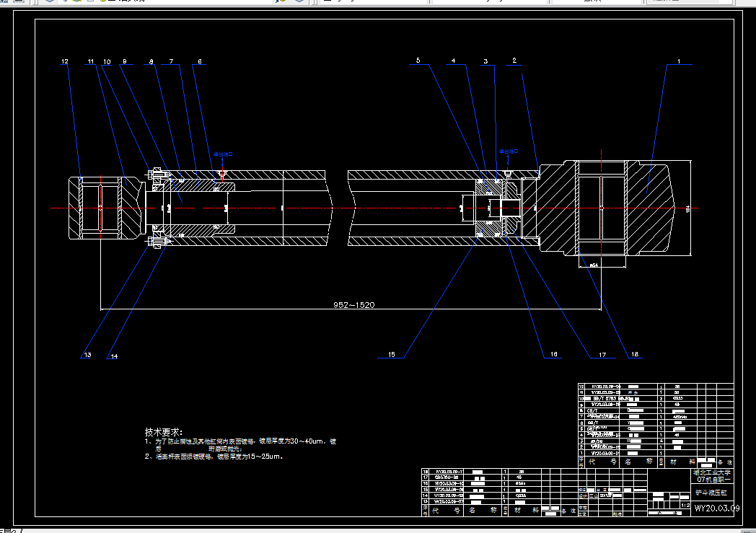Image resolution: width=756 pixels, height=533 pixels.
Task: Click the 1:2 scale cell
Action: click(x=685, y=506)
